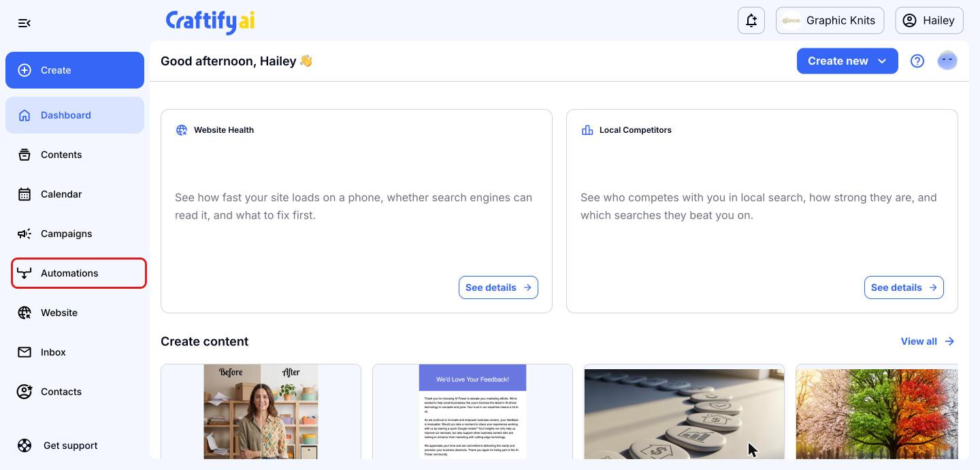The width and height of the screenshot is (980, 470).
Task: Click the Dashboard home icon
Action: click(24, 115)
